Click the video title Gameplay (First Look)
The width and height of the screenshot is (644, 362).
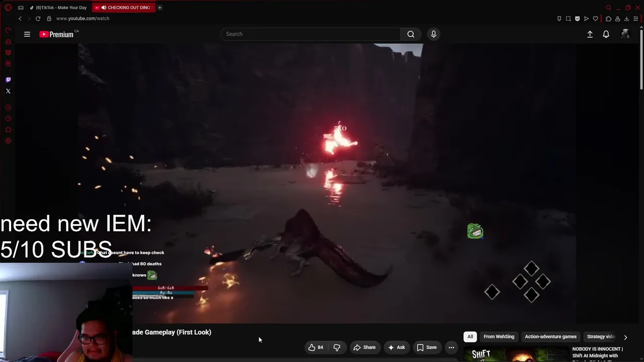172,332
